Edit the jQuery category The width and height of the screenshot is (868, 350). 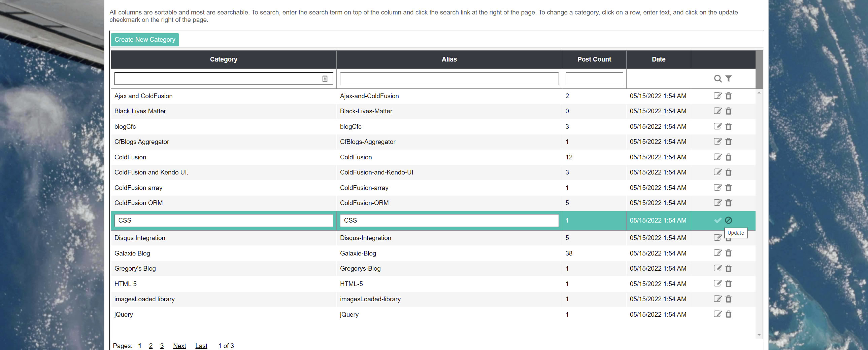(718, 314)
